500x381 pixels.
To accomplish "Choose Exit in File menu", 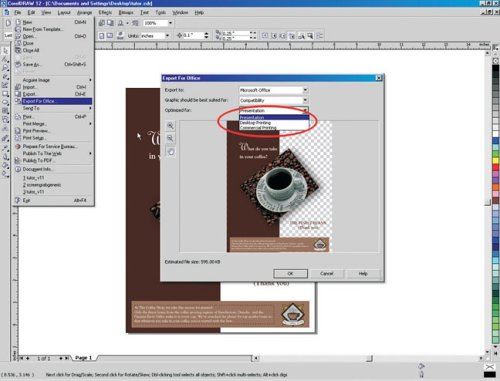I will coord(53,200).
